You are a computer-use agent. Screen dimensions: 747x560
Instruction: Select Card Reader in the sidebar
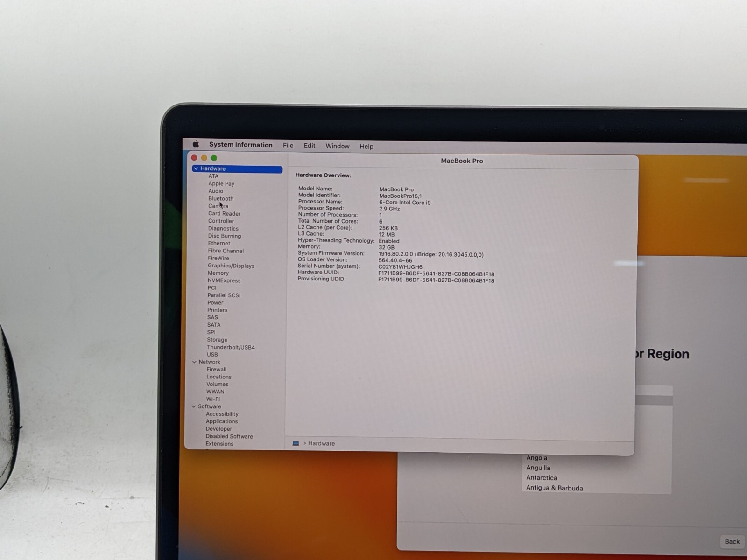click(x=224, y=213)
